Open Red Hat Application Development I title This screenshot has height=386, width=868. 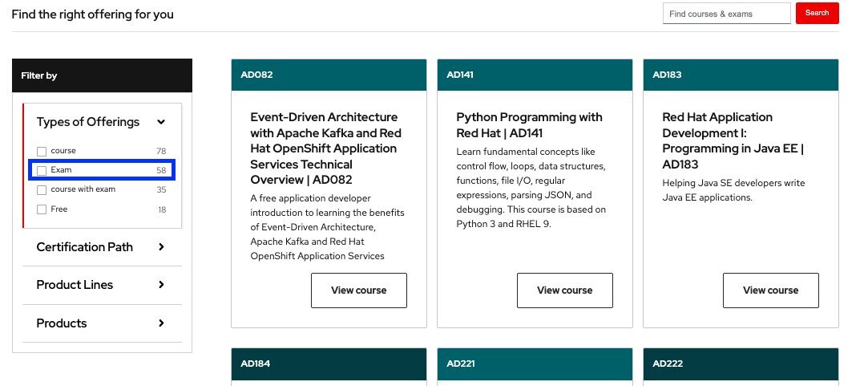[733, 140]
